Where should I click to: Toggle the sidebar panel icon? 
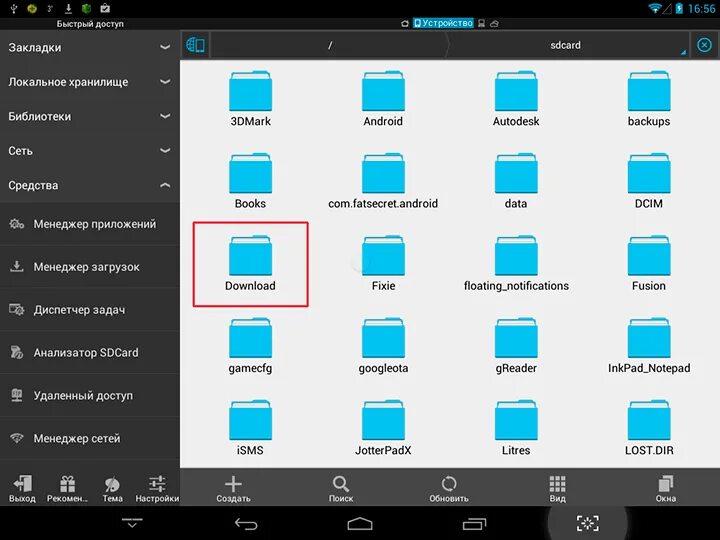click(195, 45)
